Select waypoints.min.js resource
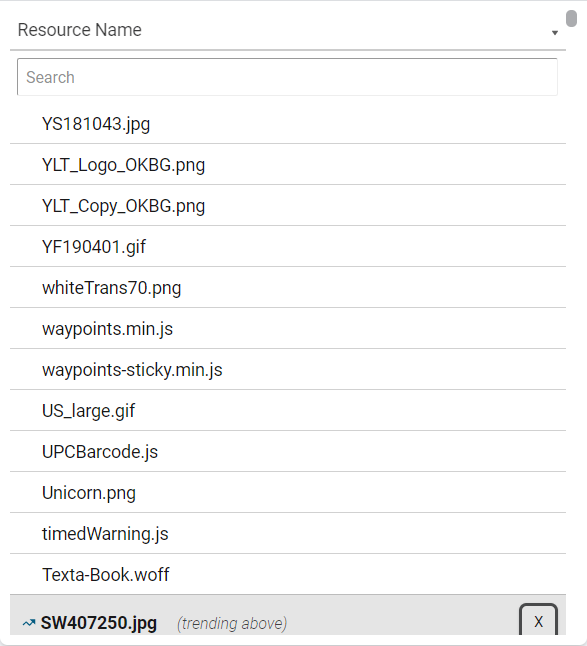The image size is (587, 646). click(x=288, y=328)
